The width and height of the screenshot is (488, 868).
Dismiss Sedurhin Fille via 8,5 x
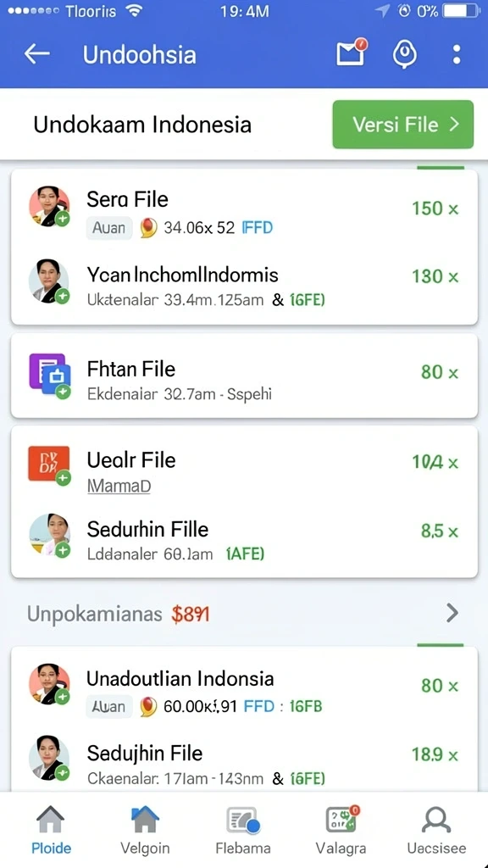tap(440, 531)
